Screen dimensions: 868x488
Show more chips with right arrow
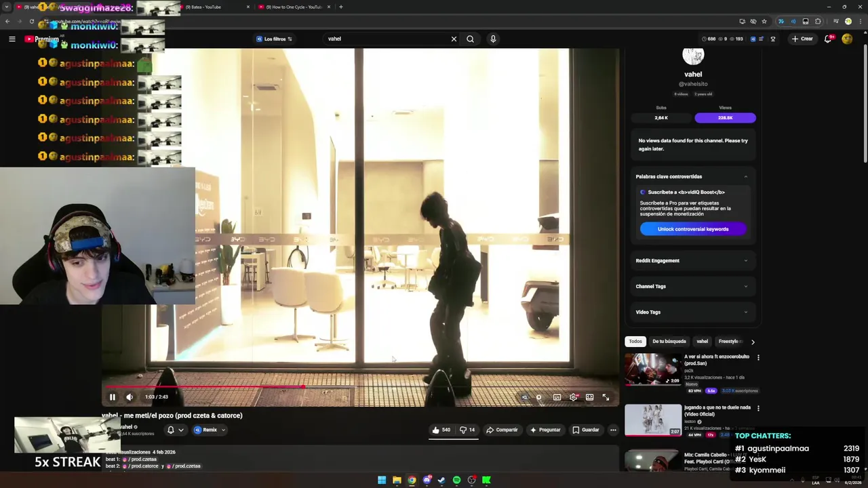tap(753, 342)
